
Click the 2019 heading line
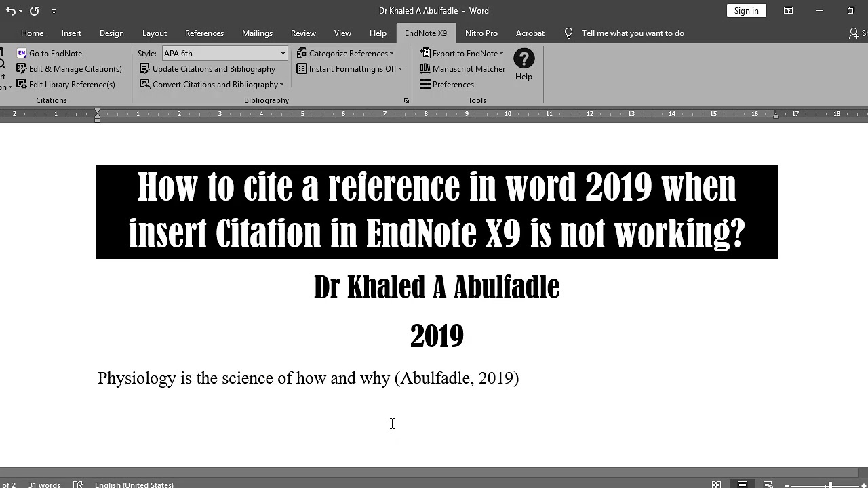tap(437, 336)
